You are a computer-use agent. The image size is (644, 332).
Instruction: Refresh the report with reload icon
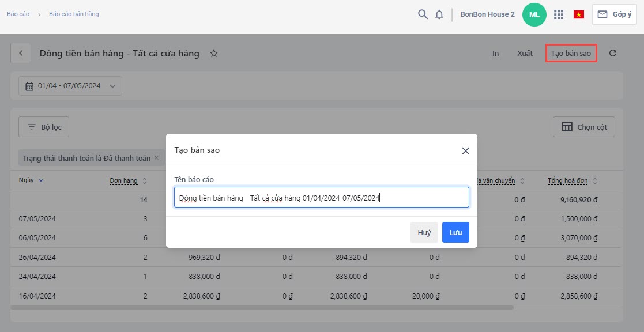(613, 53)
